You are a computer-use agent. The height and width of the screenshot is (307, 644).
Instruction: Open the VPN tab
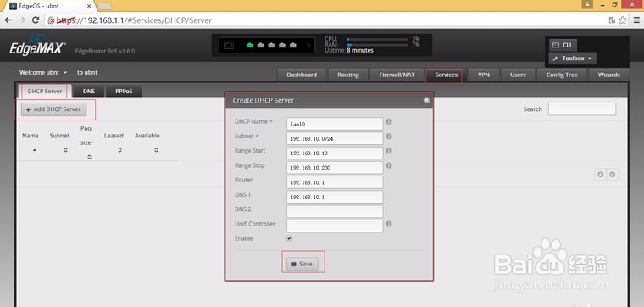[x=483, y=75]
